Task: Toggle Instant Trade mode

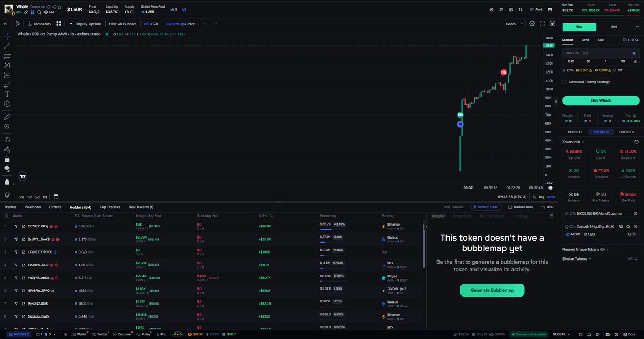Action: click(485, 207)
